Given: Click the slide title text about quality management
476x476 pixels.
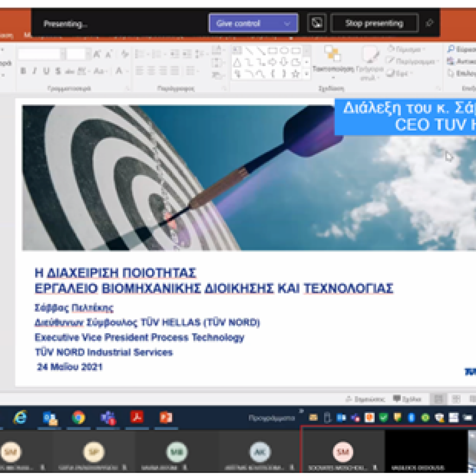Looking at the screenshot, I should pyautogui.click(x=214, y=280).
